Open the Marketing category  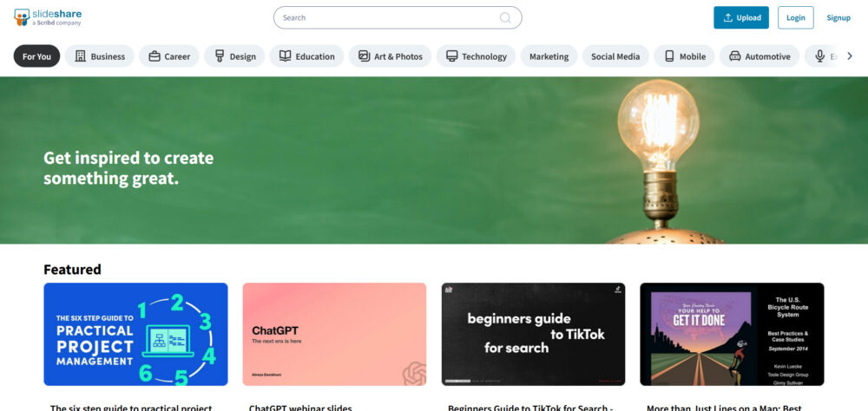549,55
